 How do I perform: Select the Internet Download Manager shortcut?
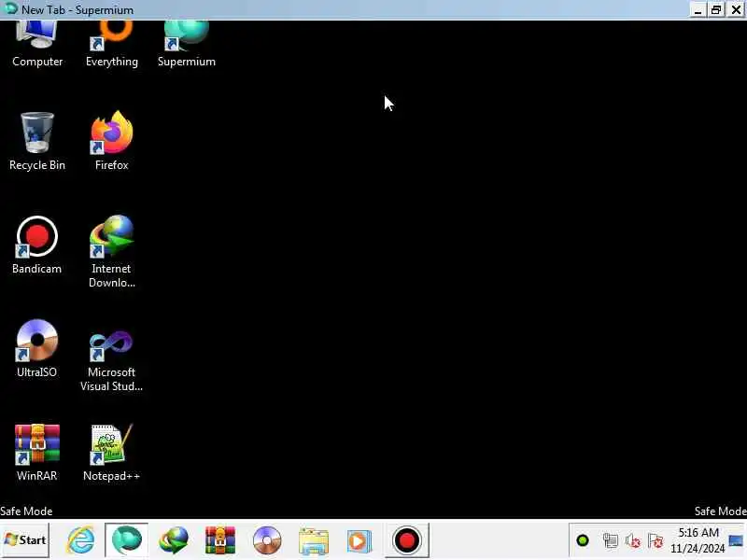click(x=111, y=251)
